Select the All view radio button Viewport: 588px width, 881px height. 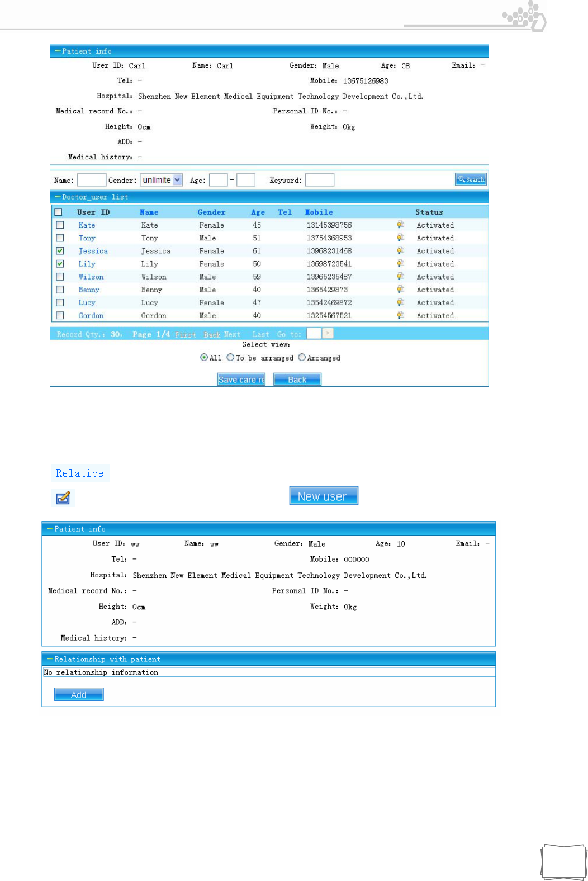[x=204, y=357]
